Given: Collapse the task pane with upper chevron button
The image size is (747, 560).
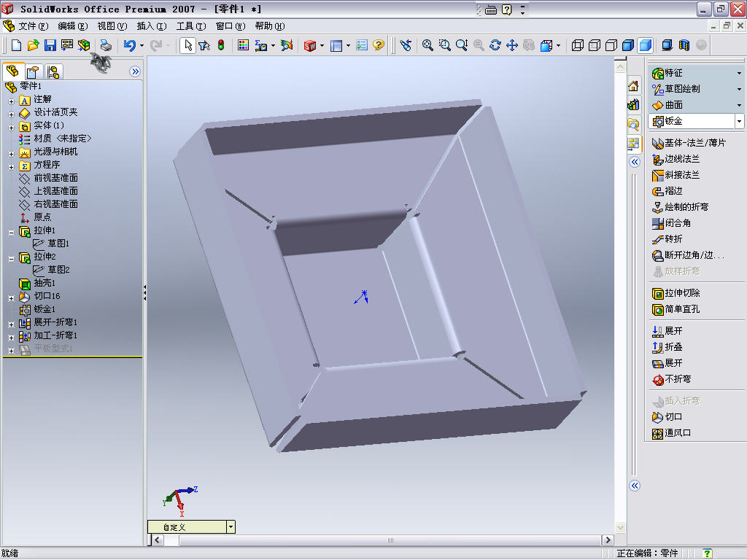Looking at the screenshot, I should coord(634,163).
